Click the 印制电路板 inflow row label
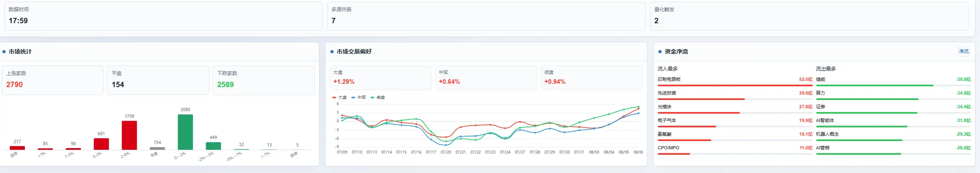 click(x=669, y=79)
